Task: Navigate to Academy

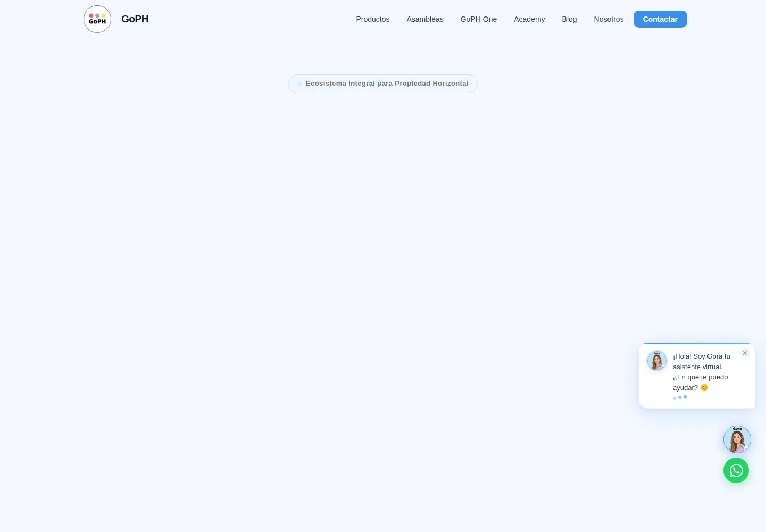Action: pyautogui.click(x=529, y=19)
